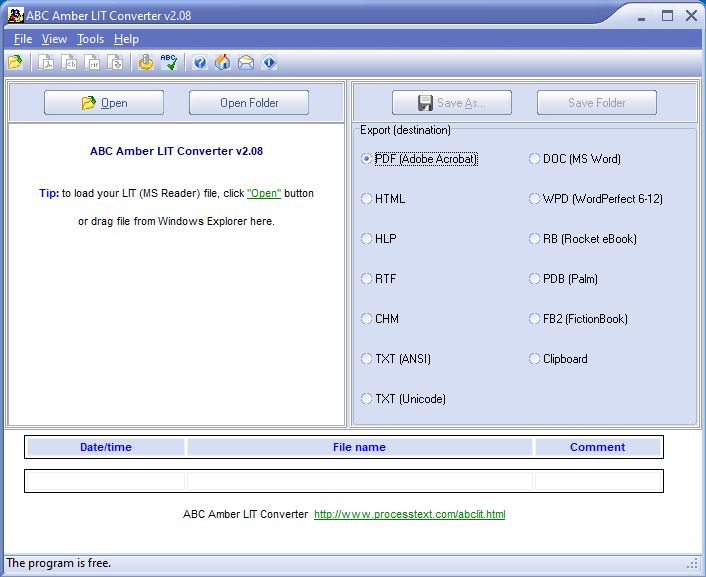The height and width of the screenshot is (577, 706).
Task: Click the Comment column header
Action: [597, 447]
